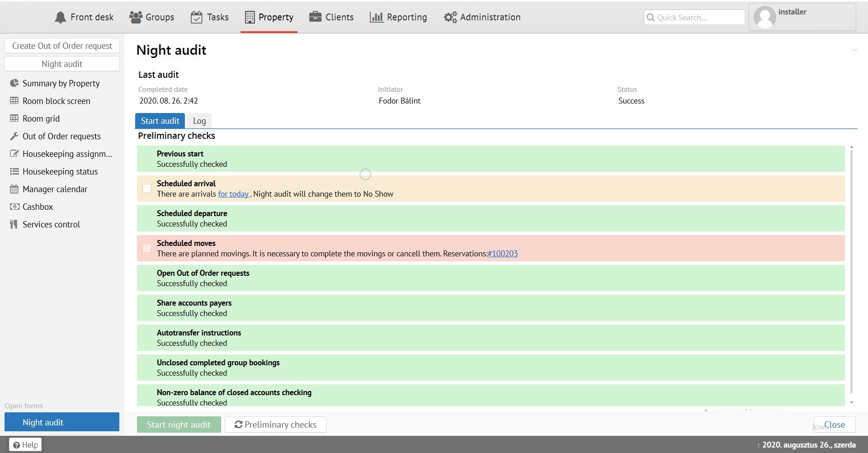The image size is (868, 453).
Task: Tick the Scheduled arrival checkbox
Action: (x=147, y=189)
